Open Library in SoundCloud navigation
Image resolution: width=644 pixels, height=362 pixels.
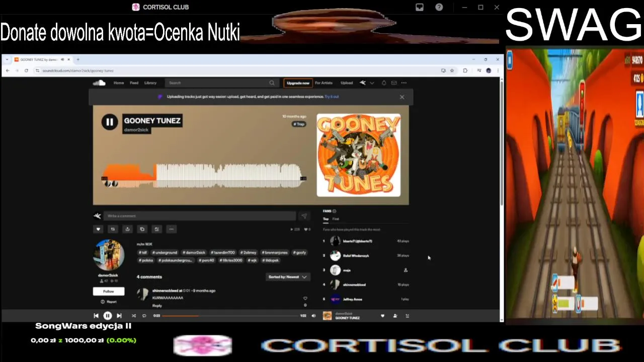point(150,83)
